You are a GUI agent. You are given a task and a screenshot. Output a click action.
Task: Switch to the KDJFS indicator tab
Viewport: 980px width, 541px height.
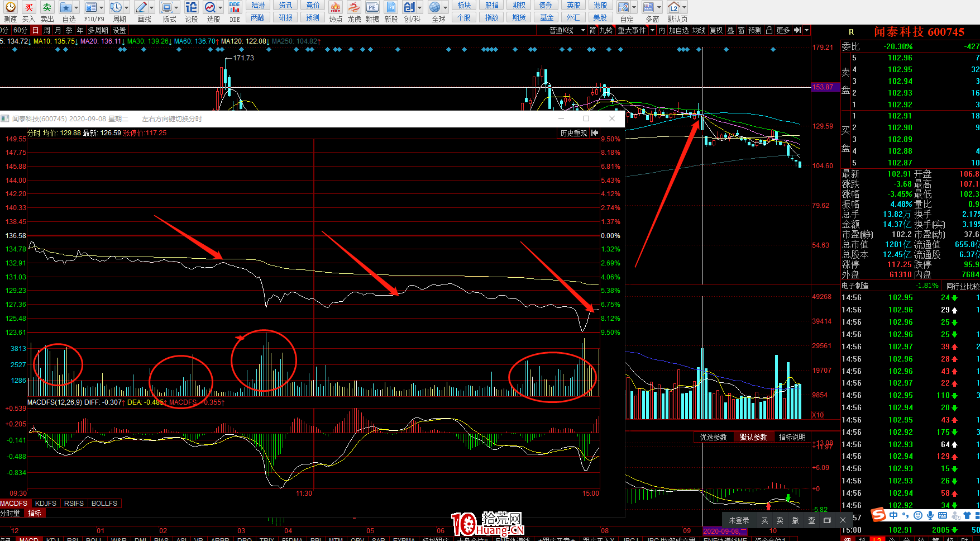click(45, 503)
